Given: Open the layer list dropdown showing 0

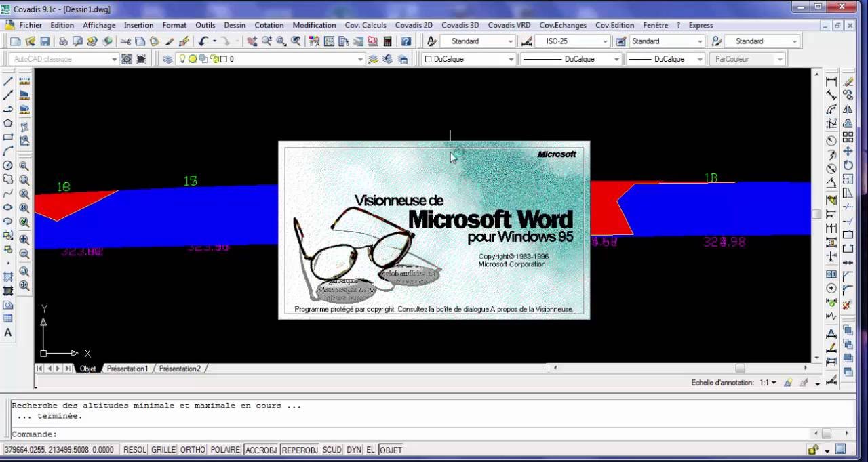Looking at the screenshot, I should 361,59.
